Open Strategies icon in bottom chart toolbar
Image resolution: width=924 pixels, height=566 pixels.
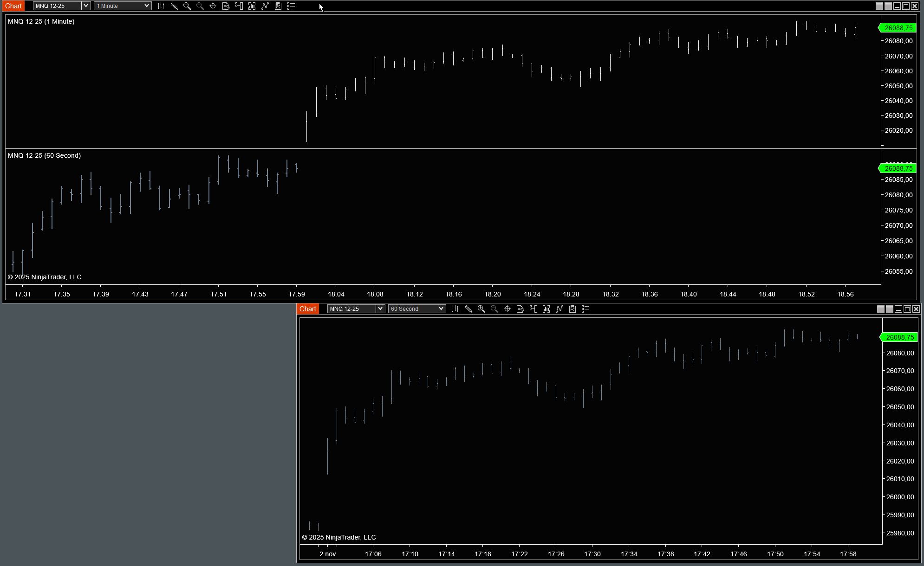click(x=573, y=309)
